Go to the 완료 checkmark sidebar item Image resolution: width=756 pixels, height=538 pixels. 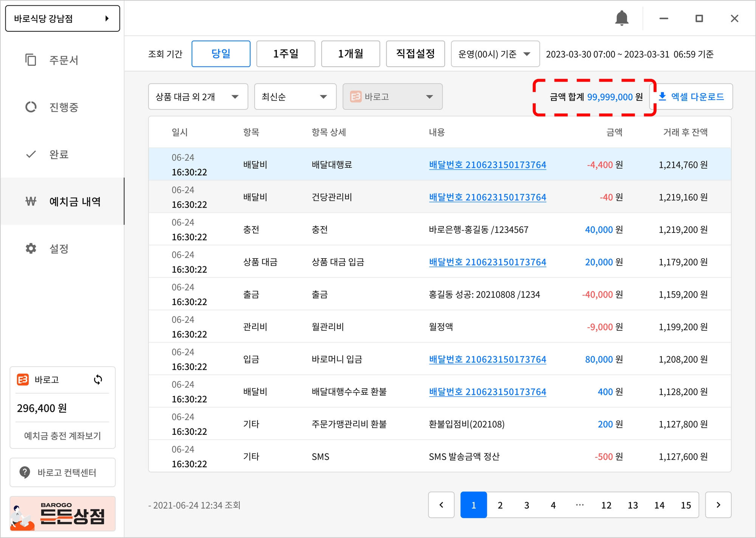(x=31, y=154)
